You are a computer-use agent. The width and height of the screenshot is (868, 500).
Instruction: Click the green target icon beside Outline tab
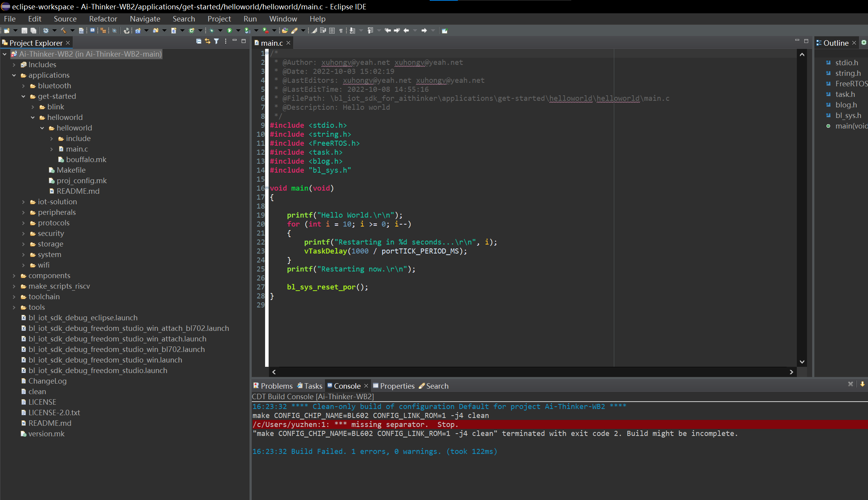(x=864, y=43)
